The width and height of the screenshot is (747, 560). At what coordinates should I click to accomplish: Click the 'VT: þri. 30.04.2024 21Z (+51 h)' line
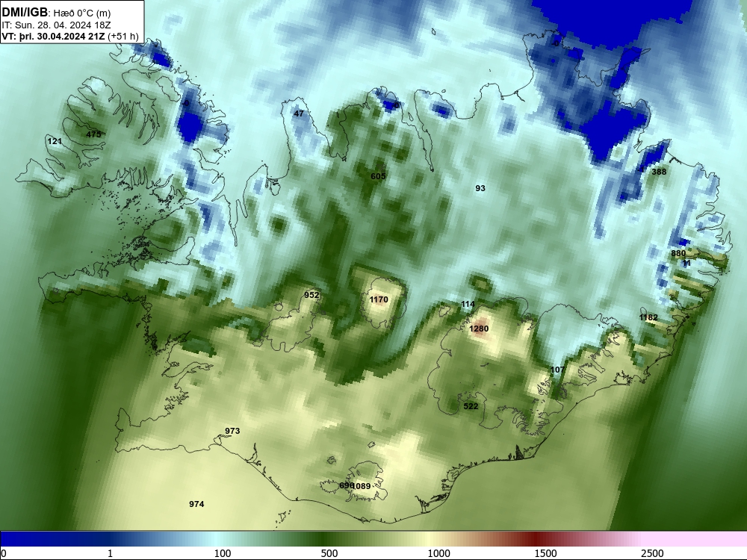coord(70,36)
